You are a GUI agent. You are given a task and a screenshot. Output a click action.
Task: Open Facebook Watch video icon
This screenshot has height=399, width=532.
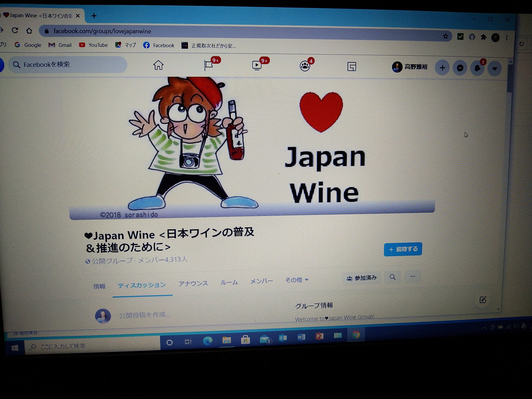257,65
